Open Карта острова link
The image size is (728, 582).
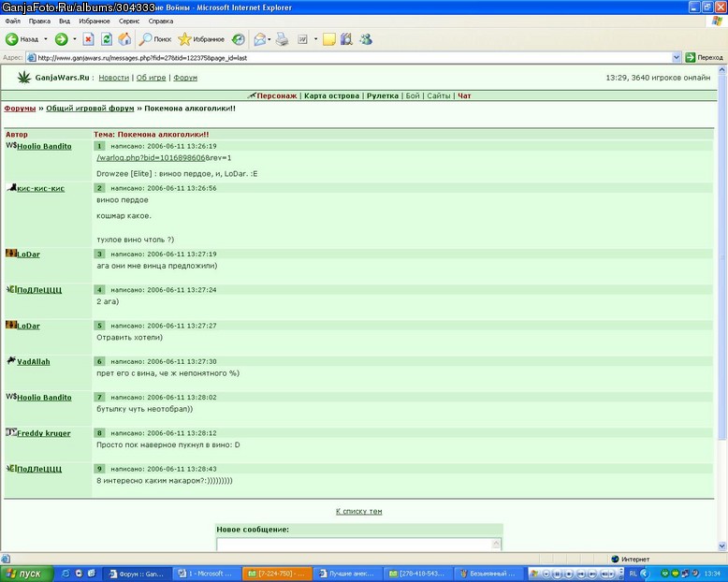[331, 95]
